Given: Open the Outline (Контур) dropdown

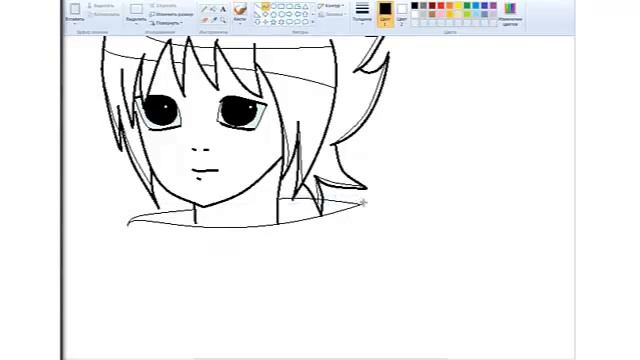Looking at the screenshot, I should pos(331,6).
